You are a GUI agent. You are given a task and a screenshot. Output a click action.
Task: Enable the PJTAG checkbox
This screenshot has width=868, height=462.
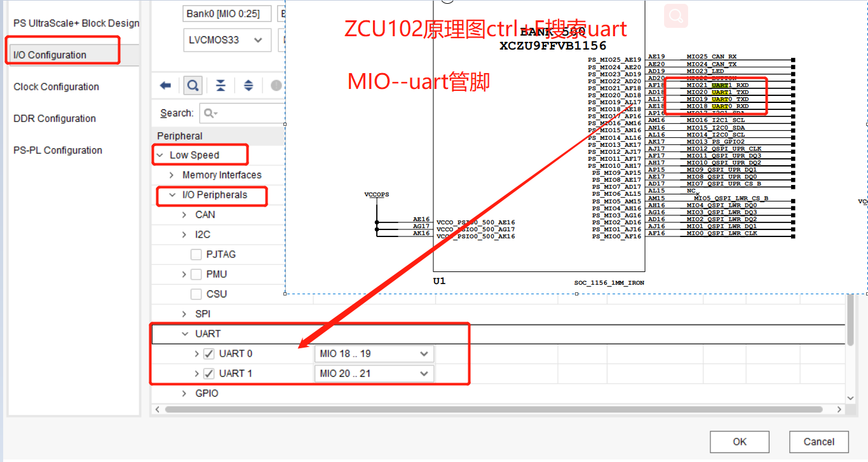[196, 254]
